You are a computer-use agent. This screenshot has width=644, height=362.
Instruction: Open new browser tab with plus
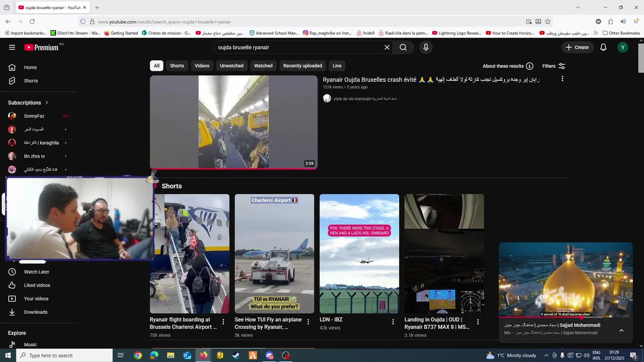[97, 8]
